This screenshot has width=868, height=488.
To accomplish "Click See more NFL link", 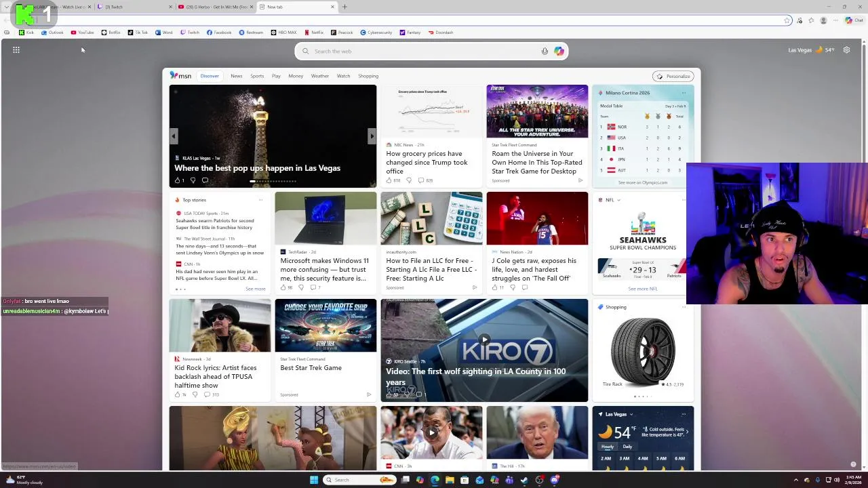I will [x=643, y=289].
